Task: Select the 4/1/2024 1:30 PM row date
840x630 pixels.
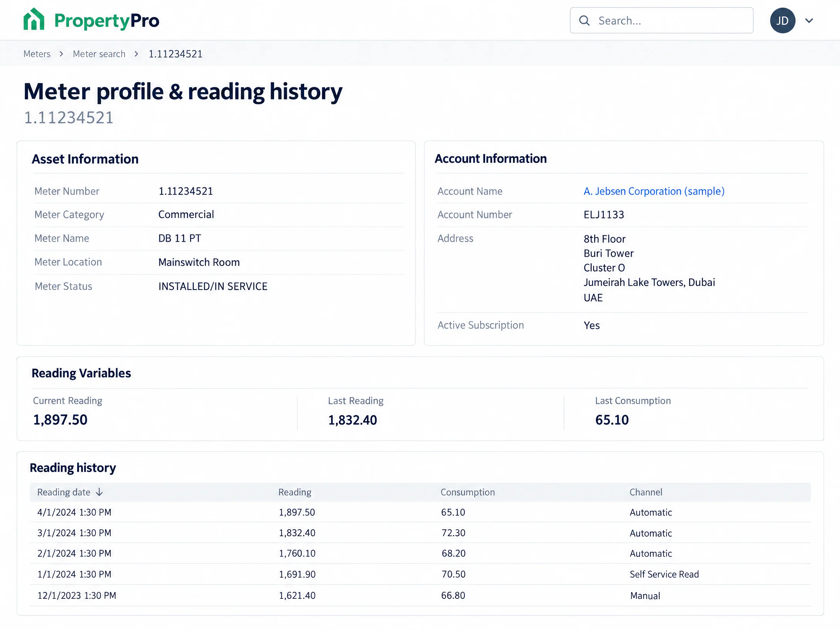Action: (x=74, y=512)
